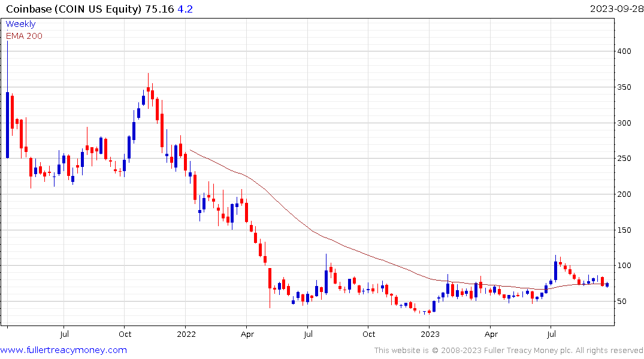Click the Coinbase (COIN US Equity) chart title
This screenshot has height=359, width=644.
[74, 9]
